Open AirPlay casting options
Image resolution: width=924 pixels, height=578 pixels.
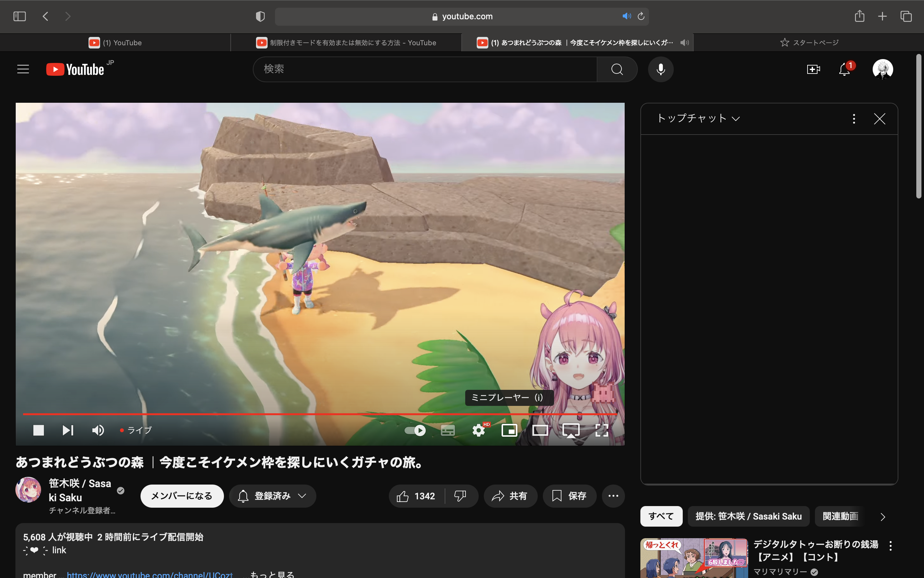(x=571, y=430)
